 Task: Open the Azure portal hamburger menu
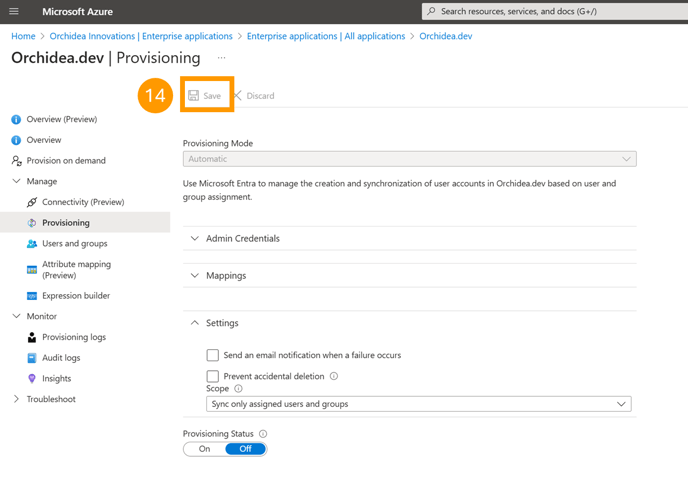(x=14, y=11)
